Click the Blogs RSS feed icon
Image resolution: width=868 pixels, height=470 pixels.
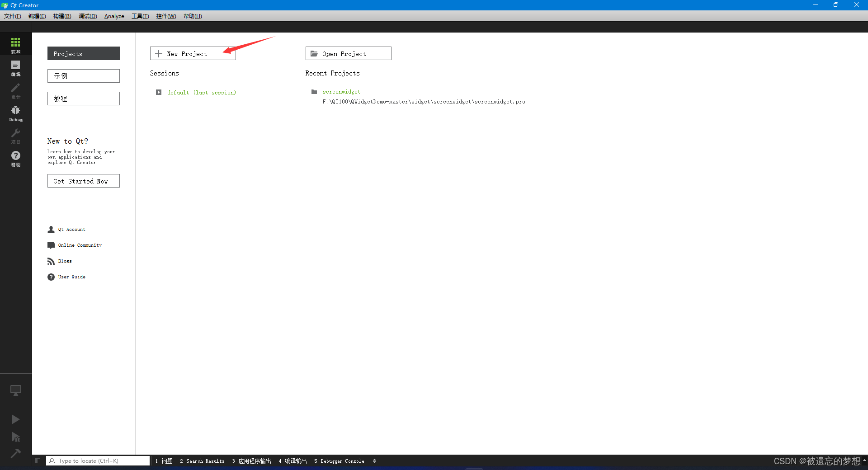pos(51,261)
